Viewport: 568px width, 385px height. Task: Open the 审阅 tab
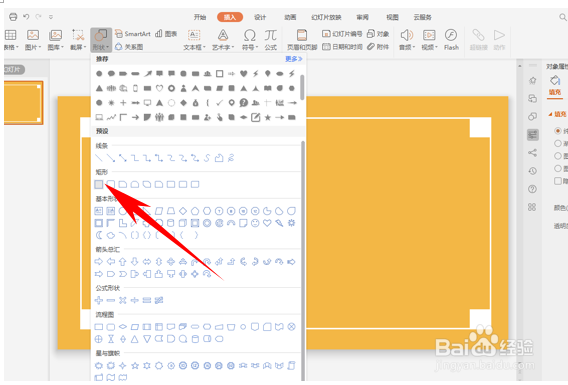[x=362, y=17]
